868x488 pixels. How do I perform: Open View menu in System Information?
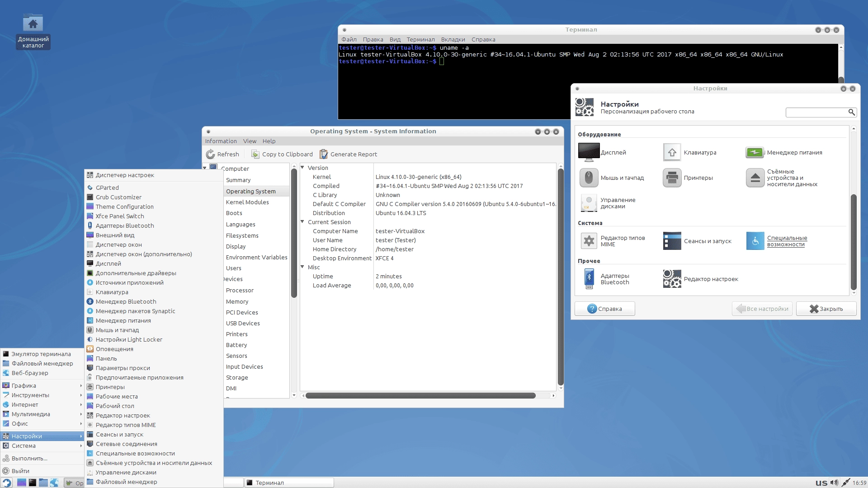[250, 141]
